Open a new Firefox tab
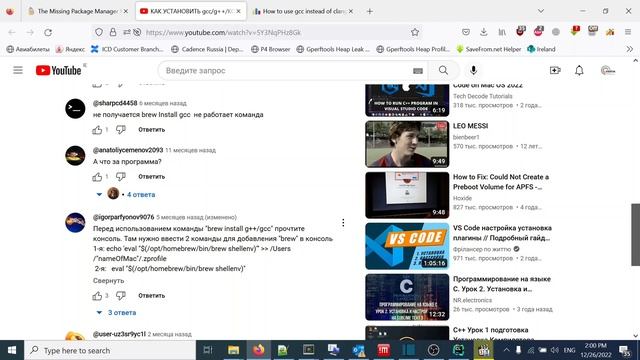This screenshot has width=640, height=360. (370, 11)
